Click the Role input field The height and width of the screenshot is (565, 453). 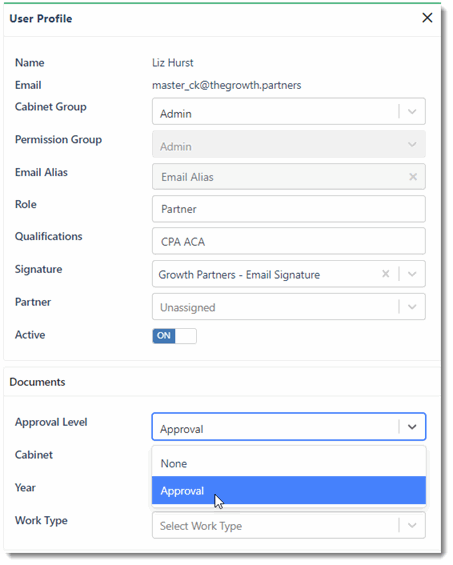coord(289,209)
